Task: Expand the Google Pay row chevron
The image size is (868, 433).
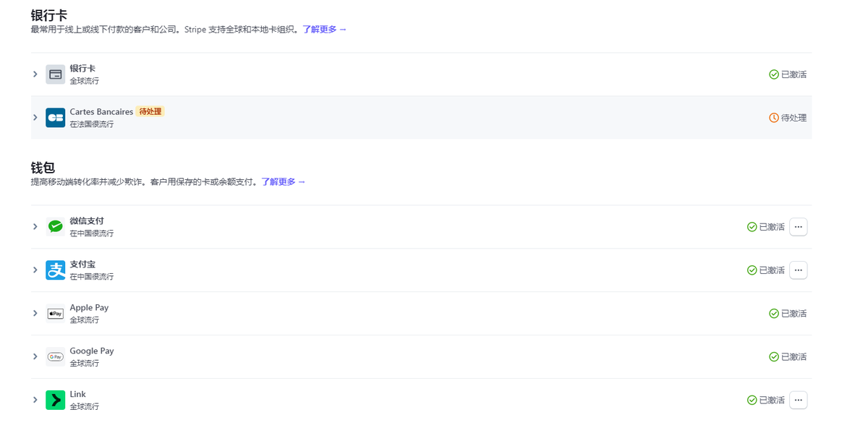Action: (x=35, y=357)
